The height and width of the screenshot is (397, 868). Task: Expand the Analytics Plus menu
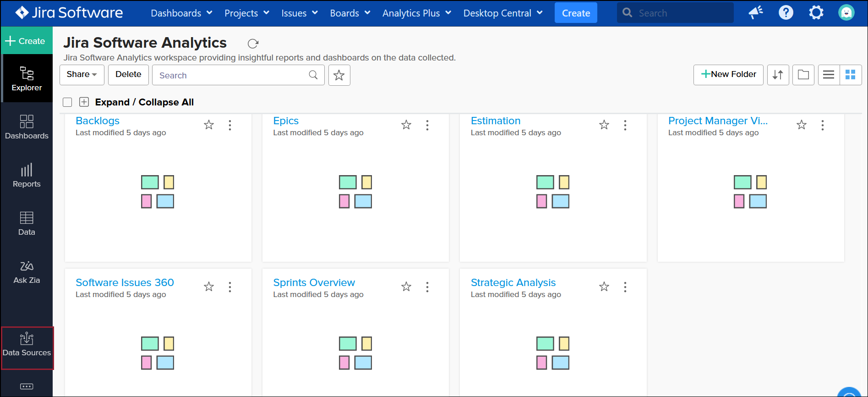coord(417,13)
